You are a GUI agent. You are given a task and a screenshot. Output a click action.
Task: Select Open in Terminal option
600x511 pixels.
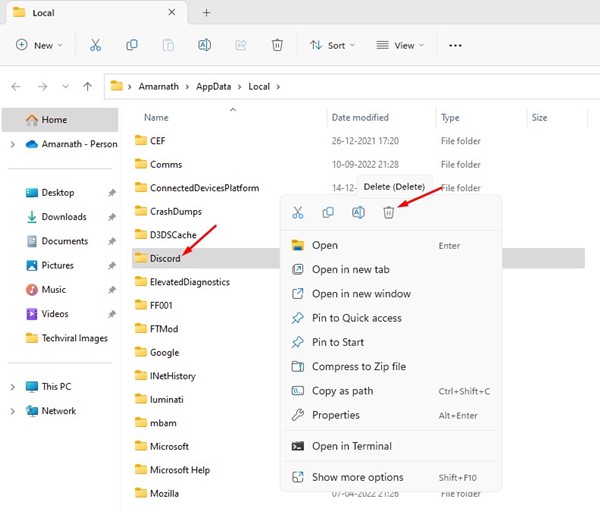pos(351,446)
